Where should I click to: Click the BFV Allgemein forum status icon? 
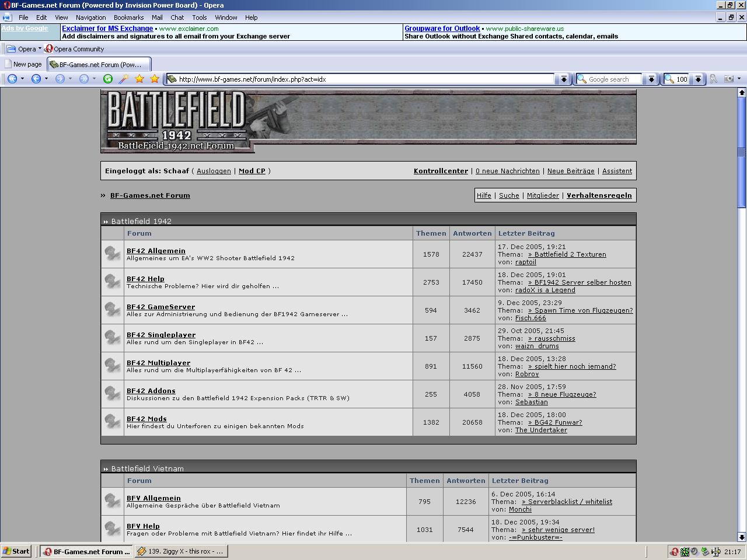[x=112, y=501]
